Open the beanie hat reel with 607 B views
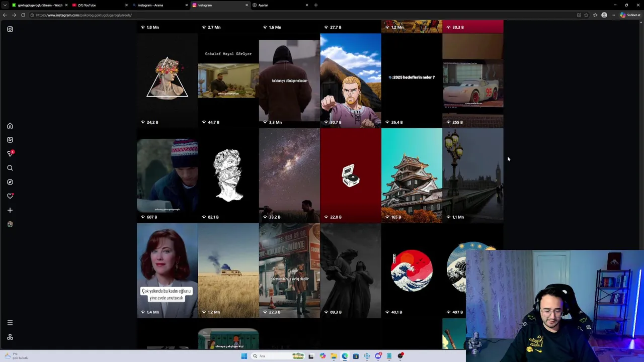The height and width of the screenshot is (362, 644). pyautogui.click(x=167, y=175)
